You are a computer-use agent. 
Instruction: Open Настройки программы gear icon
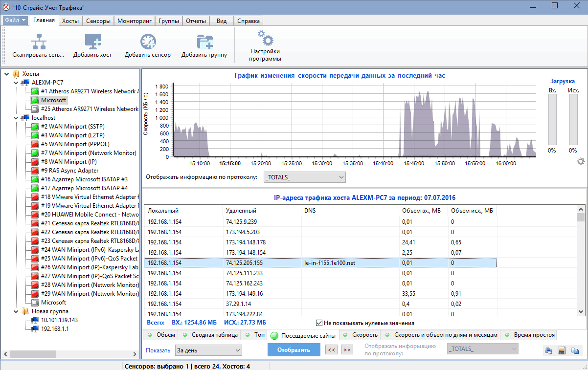(265, 38)
